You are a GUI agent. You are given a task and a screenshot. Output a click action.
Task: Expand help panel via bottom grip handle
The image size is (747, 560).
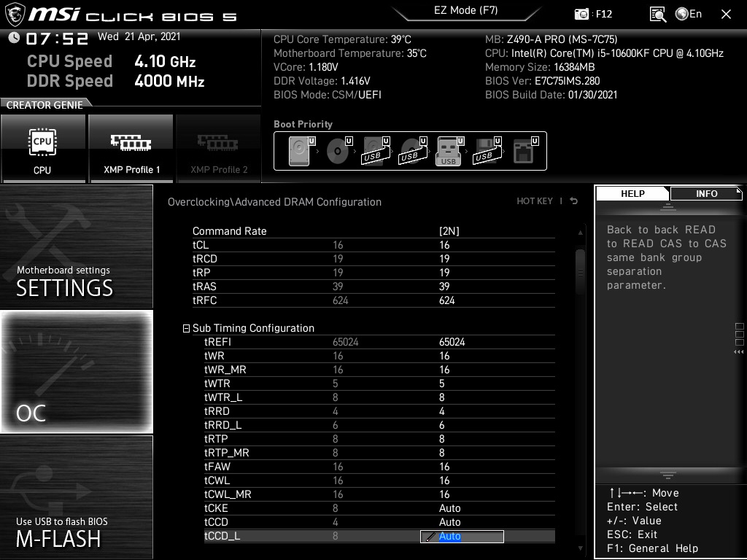coord(668,475)
